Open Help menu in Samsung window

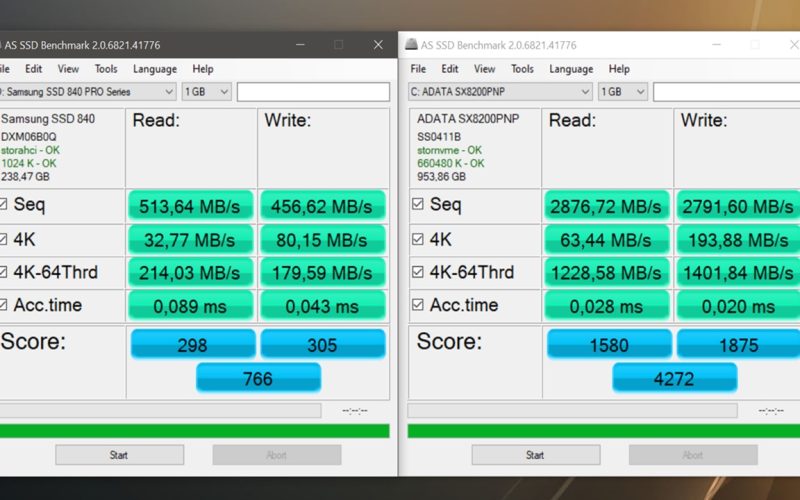pyautogui.click(x=203, y=69)
